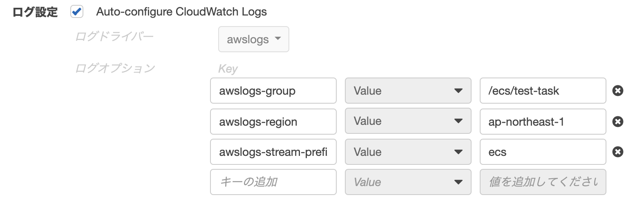Viewport: 644px width, 204px height.
Task: Select the awslogs-stream-prefix key field
Action: tap(273, 152)
